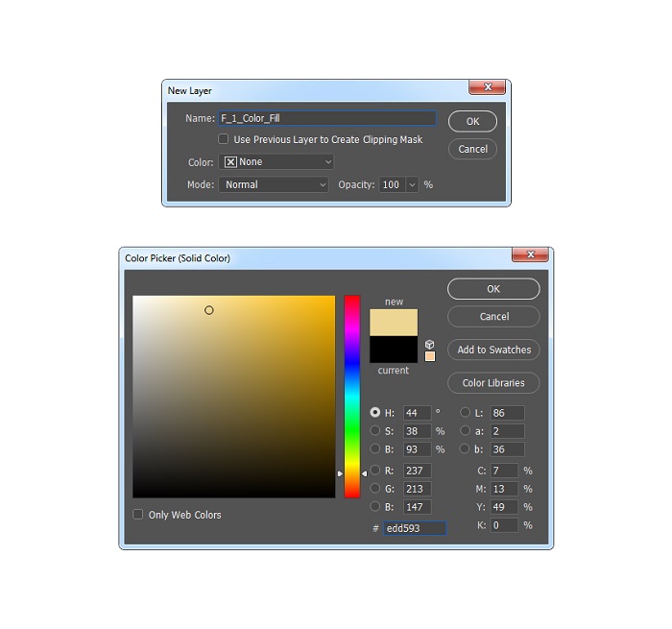Enable Use Previous Layer to Create Clipping Mask

tap(224, 139)
